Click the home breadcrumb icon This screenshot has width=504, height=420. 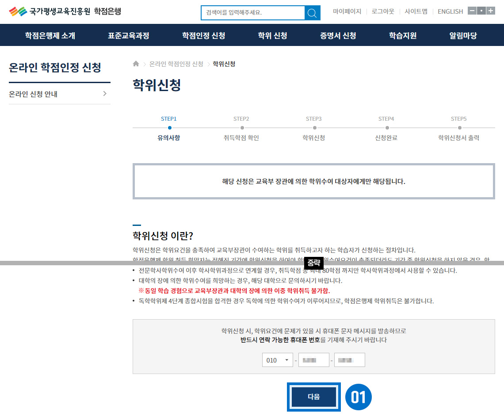(136, 64)
